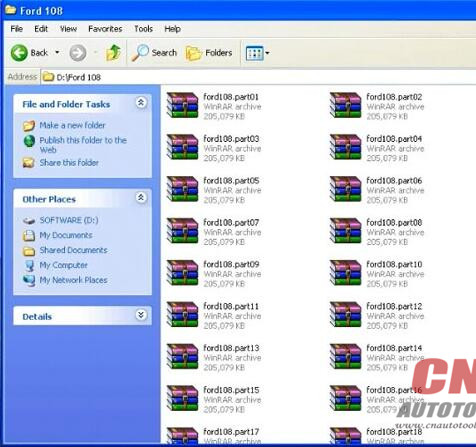Select the ford108.part13 archive icon
Viewport: 476px width, 447px height.
pos(182,356)
